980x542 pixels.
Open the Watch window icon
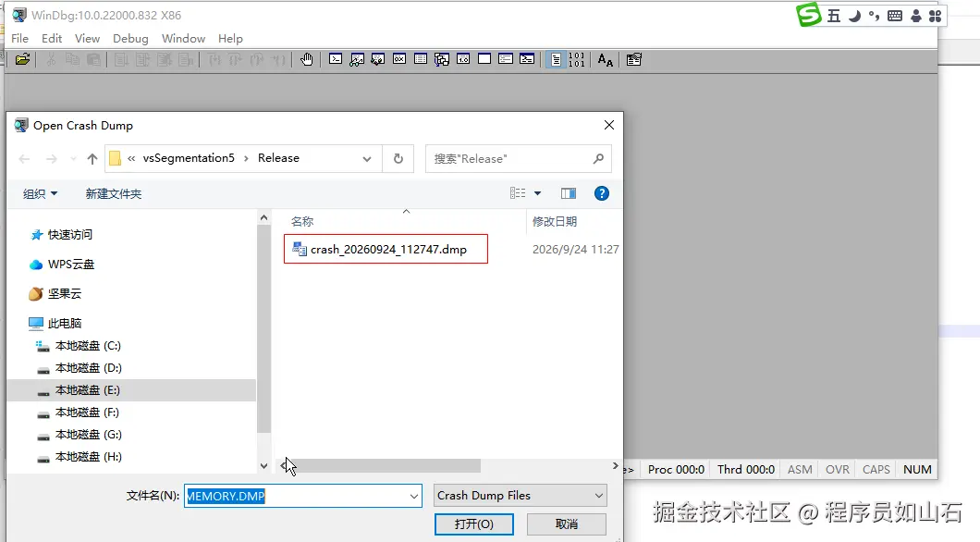(x=357, y=59)
